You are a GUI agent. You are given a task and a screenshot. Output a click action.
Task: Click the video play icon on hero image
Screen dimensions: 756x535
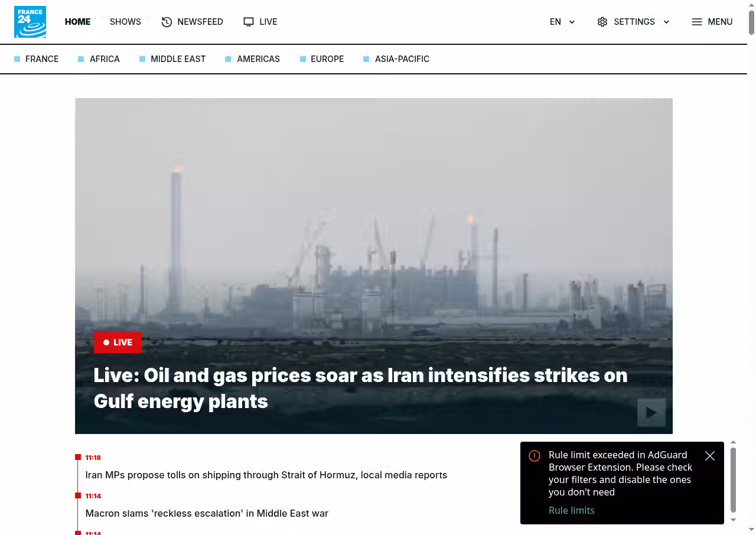651,413
